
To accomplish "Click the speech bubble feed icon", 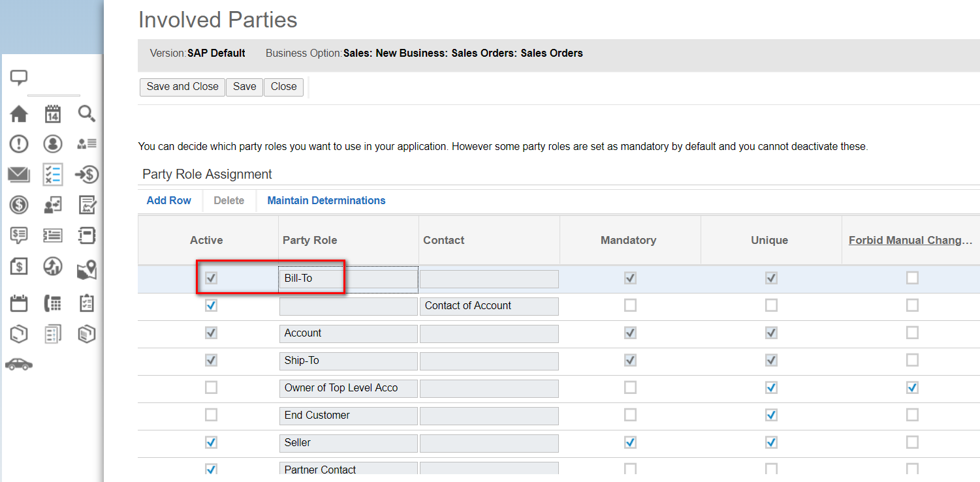I will (x=19, y=78).
